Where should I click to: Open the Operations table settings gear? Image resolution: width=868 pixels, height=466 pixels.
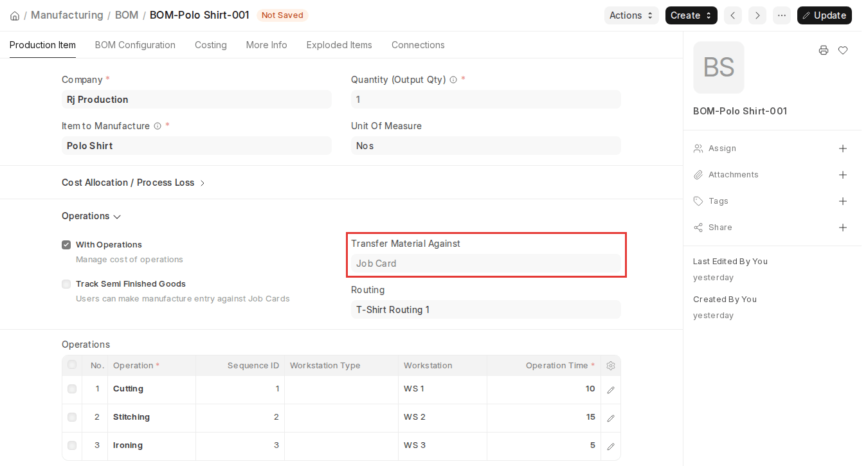coord(611,366)
